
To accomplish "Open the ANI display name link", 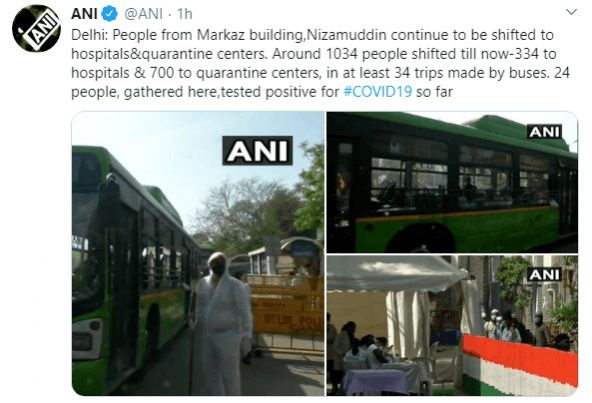I will pyautogui.click(x=84, y=14).
